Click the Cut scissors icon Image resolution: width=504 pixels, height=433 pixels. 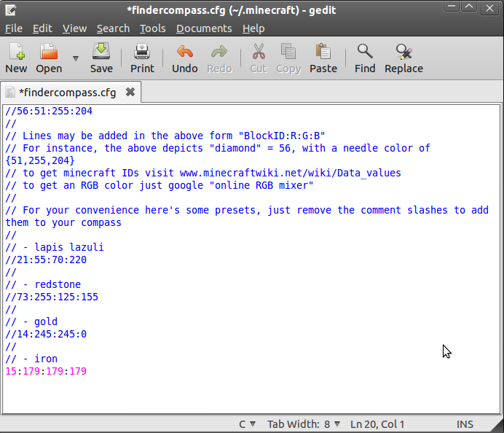point(259,52)
